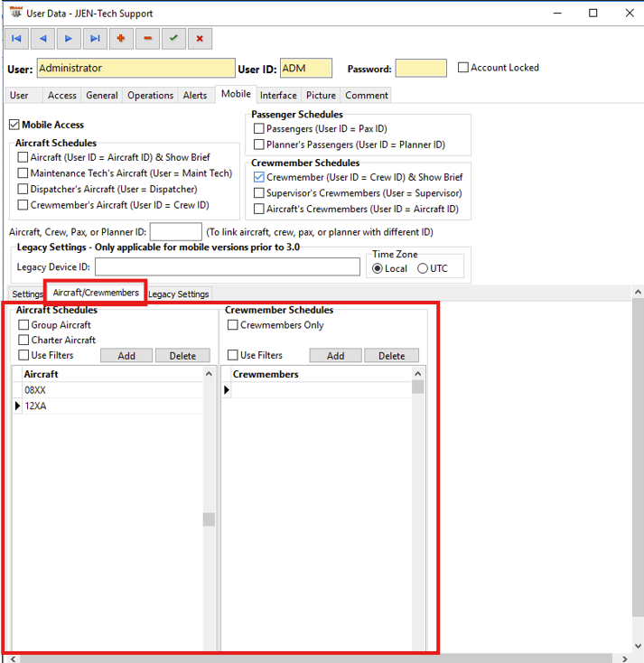The width and height of the screenshot is (644, 663).
Task: Delete record with minus icon
Action: click(147, 39)
